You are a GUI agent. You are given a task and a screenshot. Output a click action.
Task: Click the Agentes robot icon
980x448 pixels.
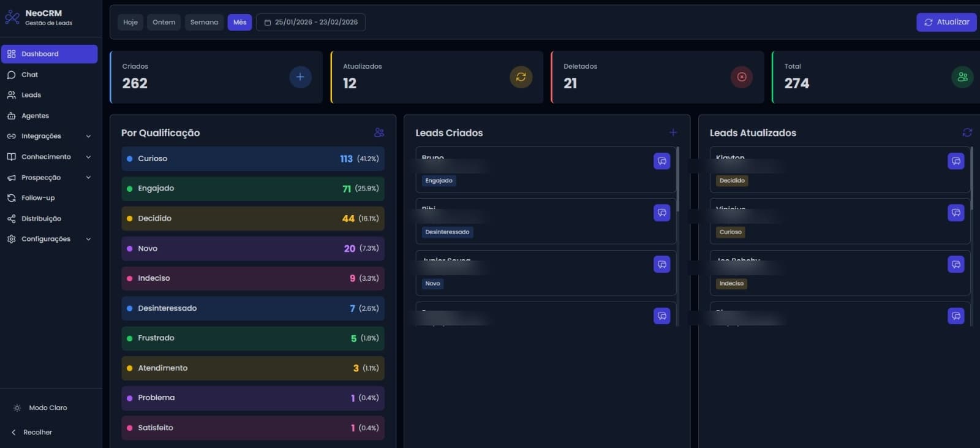(x=11, y=116)
